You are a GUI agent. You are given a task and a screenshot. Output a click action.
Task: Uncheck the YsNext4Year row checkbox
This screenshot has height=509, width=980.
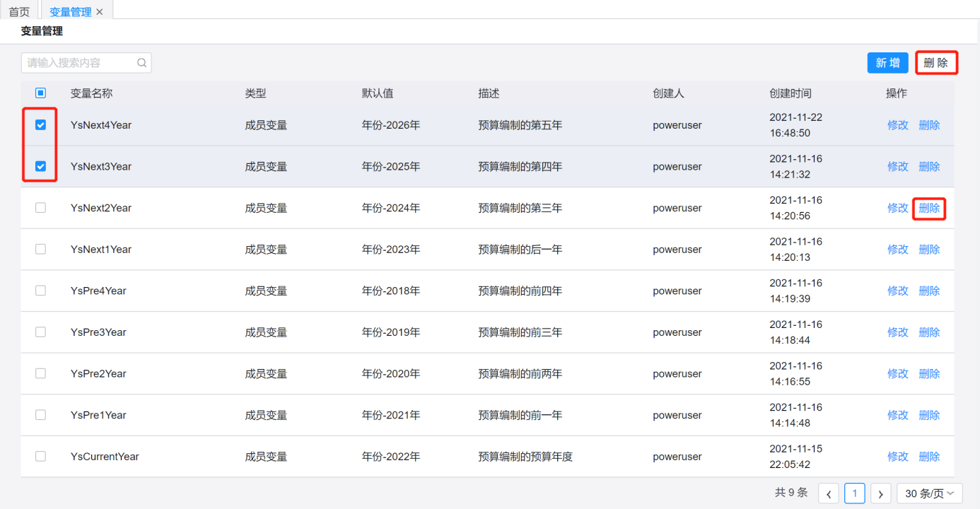(40, 125)
